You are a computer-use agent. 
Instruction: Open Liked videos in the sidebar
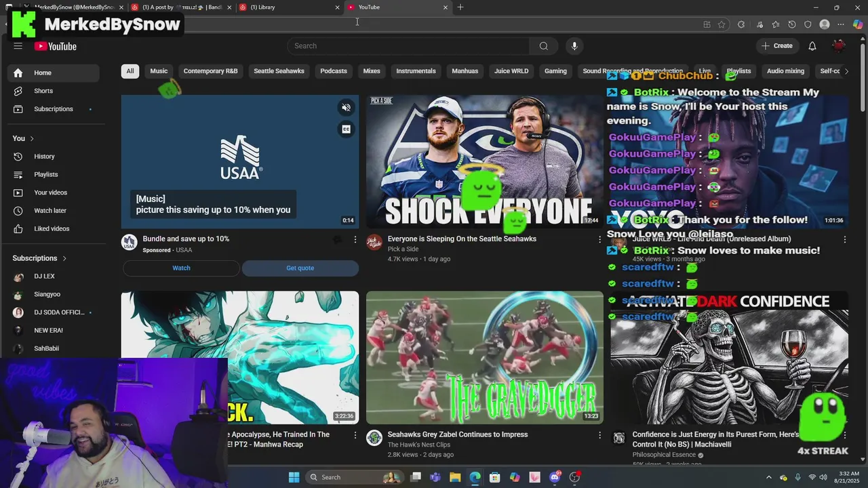[x=54, y=228]
